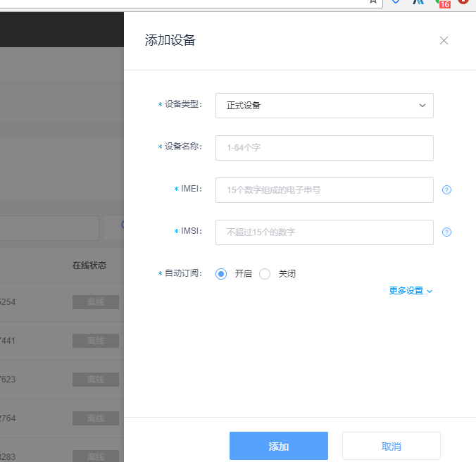Screen dimensions: 476x462
Task: Focus the IMEI input field
Action: pos(324,190)
